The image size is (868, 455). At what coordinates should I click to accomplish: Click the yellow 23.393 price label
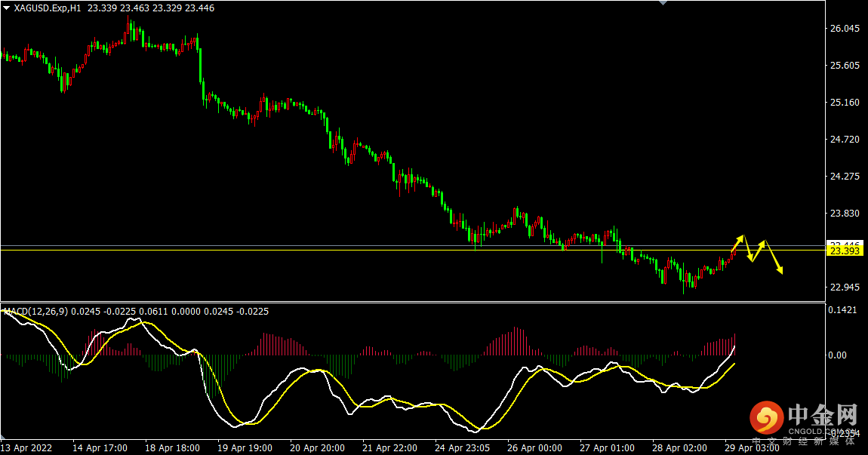tap(845, 251)
